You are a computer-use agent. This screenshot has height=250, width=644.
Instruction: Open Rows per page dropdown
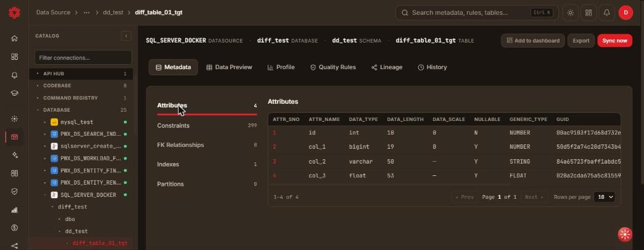(604, 197)
